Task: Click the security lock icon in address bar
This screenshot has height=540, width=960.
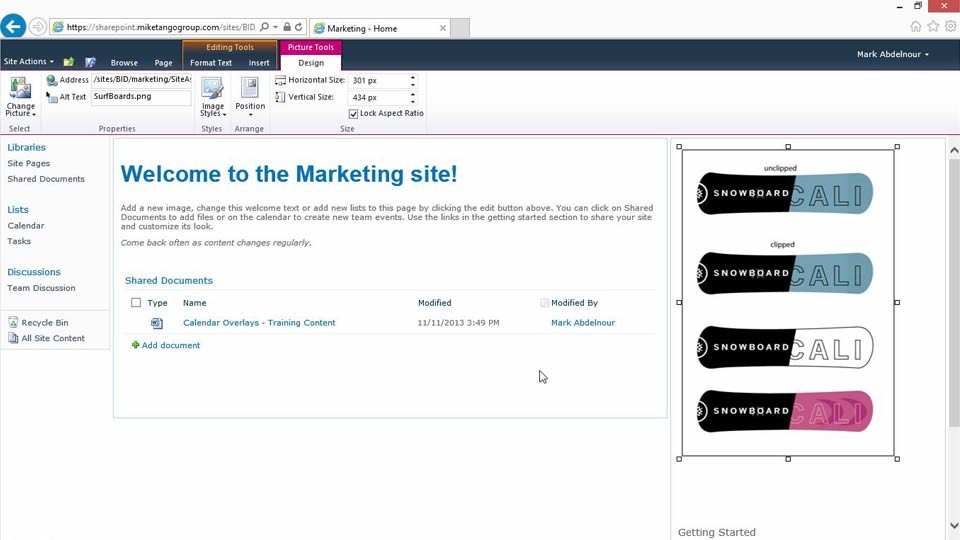Action: click(287, 27)
